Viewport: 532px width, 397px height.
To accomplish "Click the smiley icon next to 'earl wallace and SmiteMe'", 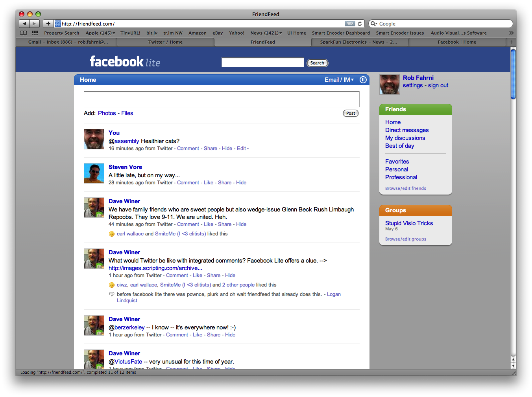I will click(x=112, y=234).
